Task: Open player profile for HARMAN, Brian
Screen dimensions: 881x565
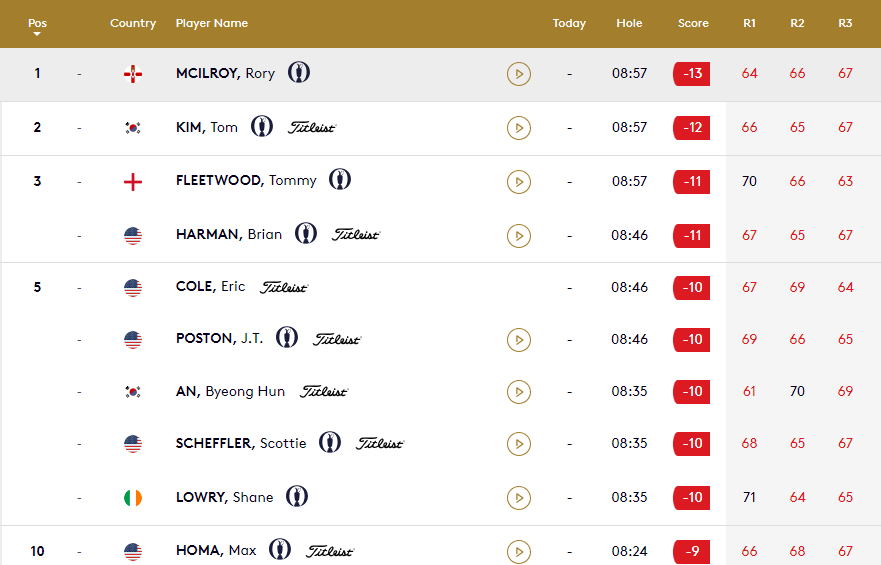Action: point(229,234)
